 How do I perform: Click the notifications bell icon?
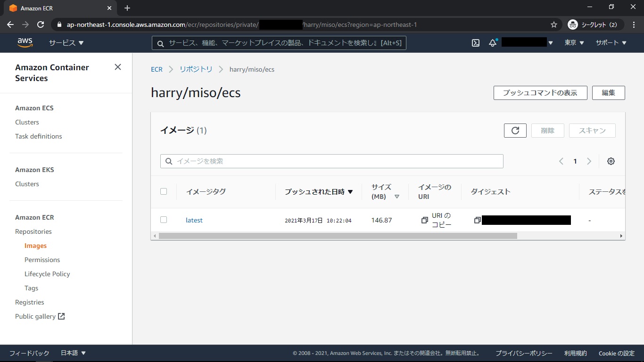[493, 43]
